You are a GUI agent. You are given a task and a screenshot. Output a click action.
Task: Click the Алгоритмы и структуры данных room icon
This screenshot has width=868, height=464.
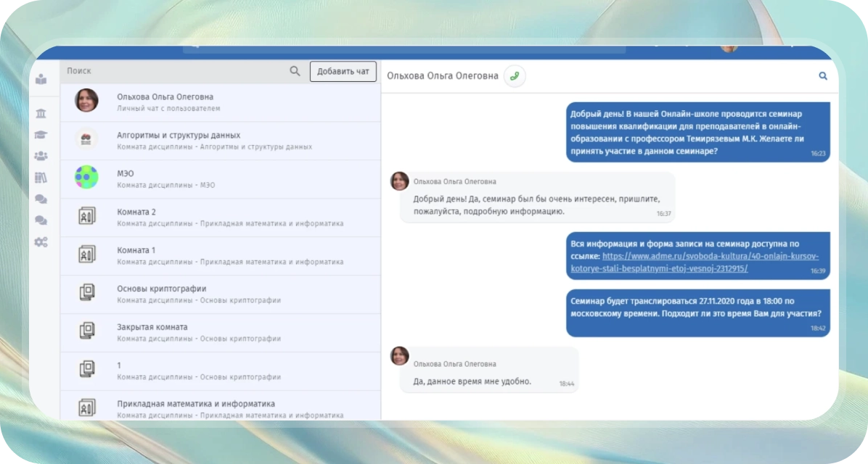pos(86,138)
